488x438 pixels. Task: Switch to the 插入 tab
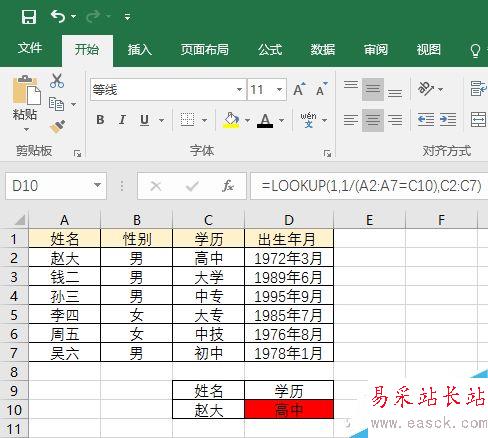tap(140, 49)
